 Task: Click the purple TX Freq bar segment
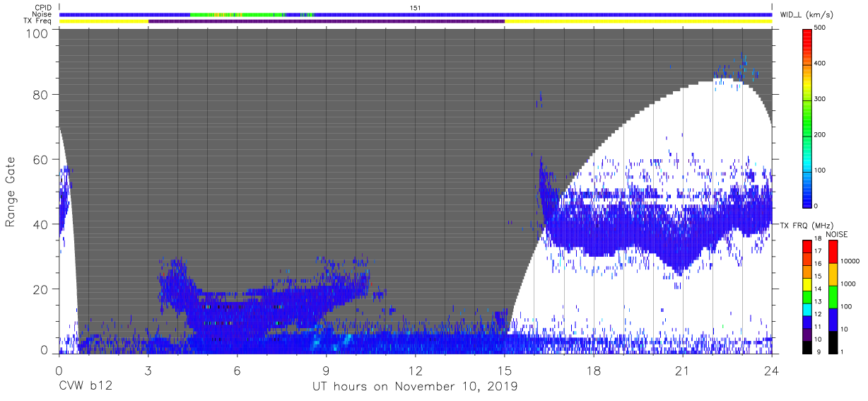coord(327,21)
